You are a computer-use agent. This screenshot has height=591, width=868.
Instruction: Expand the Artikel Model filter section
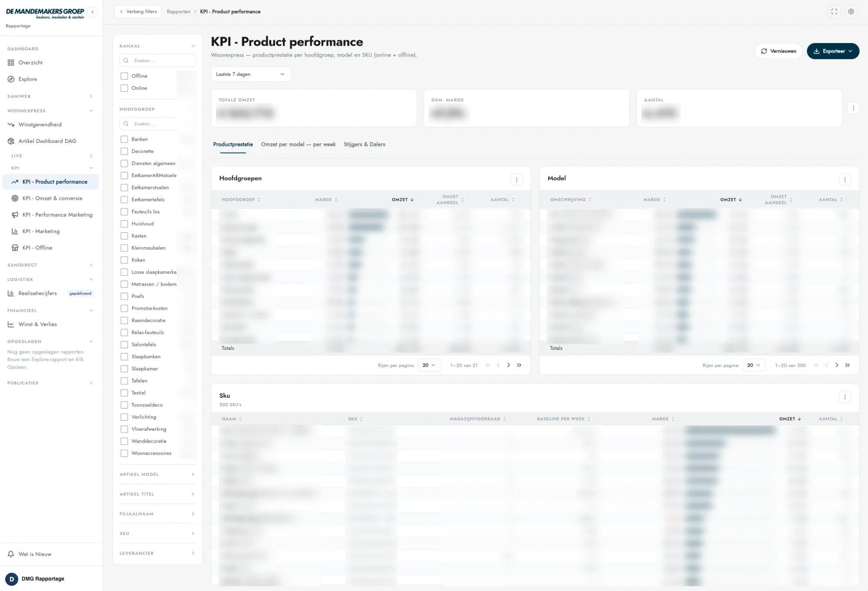click(x=157, y=474)
